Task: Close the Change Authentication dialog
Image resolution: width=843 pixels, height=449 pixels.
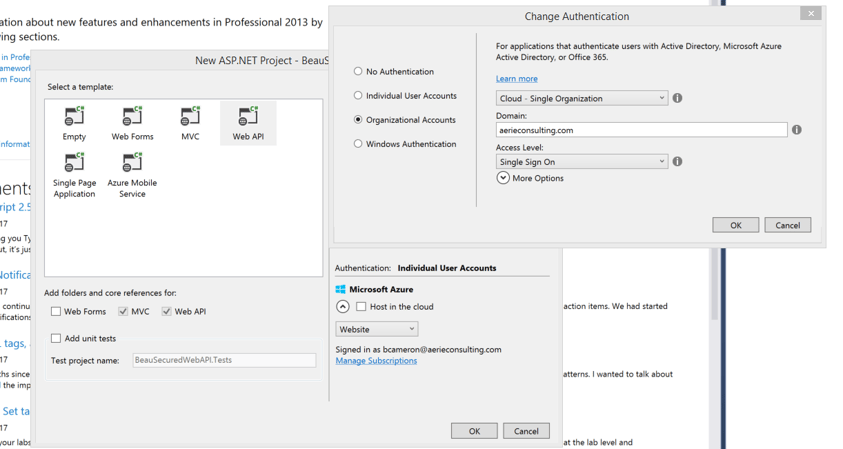Action: tap(811, 13)
